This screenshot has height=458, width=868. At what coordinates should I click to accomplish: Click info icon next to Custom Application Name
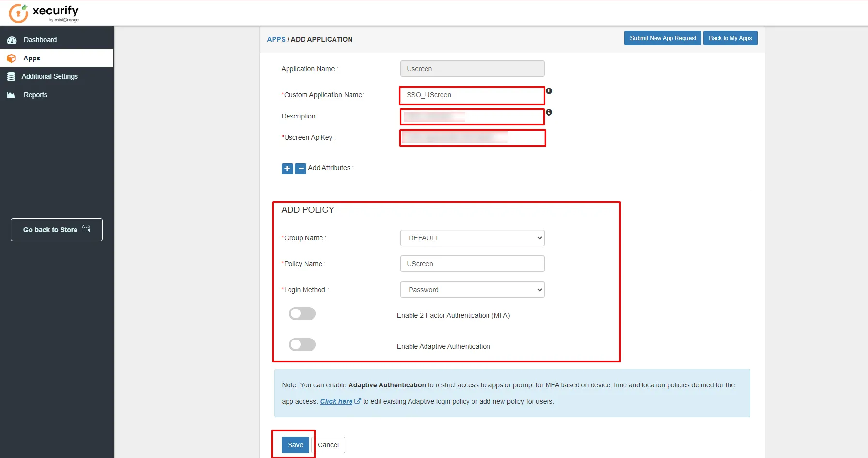point(549,91)
